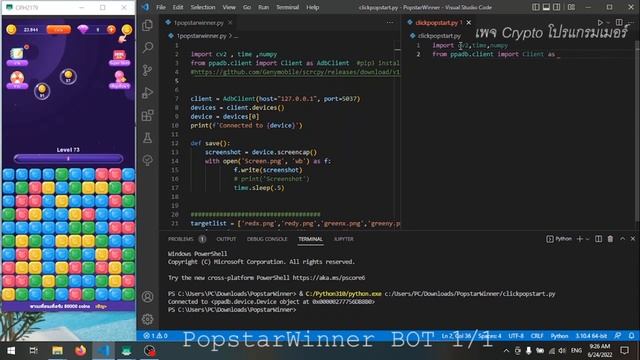The image size is (640, 360).
Task: Open the View menu
Action: (x=229, y=7)
